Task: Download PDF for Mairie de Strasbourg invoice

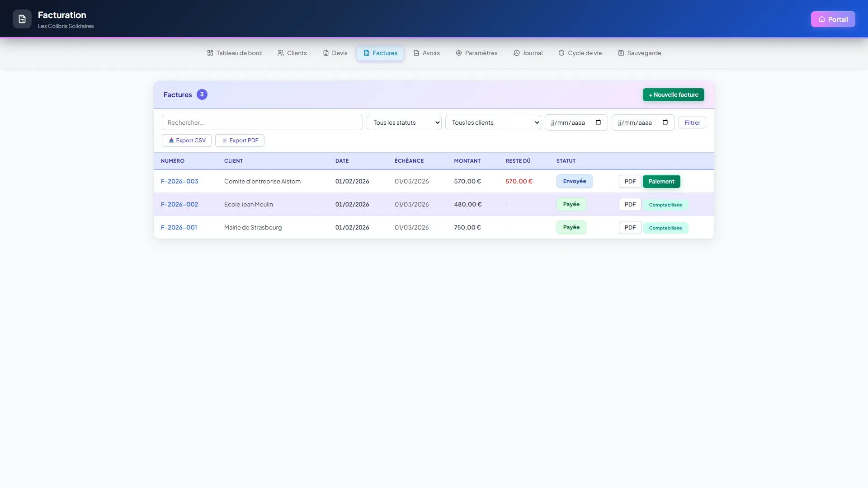Action: (x=630, y=227)
